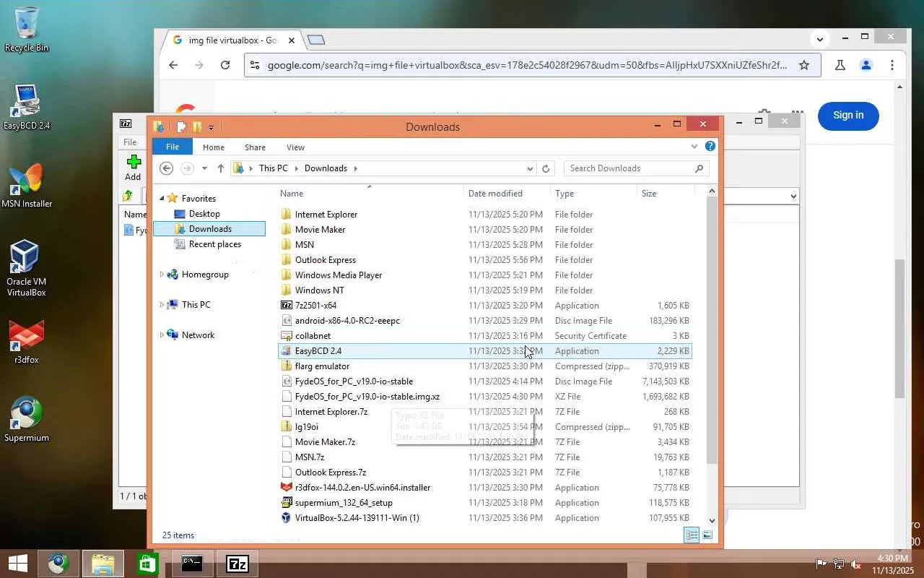Click the muted volume tray icon
924x578 pixels.
point(856,564)
